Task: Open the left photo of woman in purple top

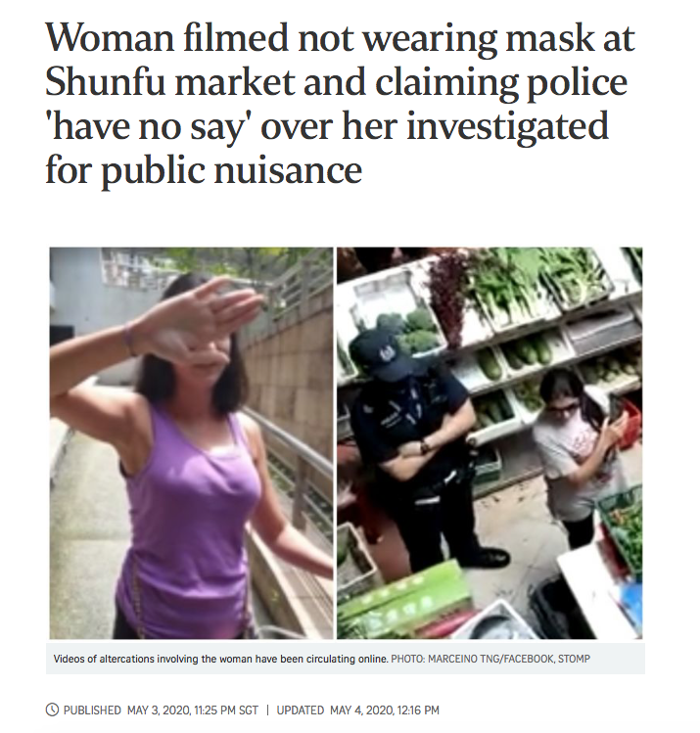Action: click(191, 442)
